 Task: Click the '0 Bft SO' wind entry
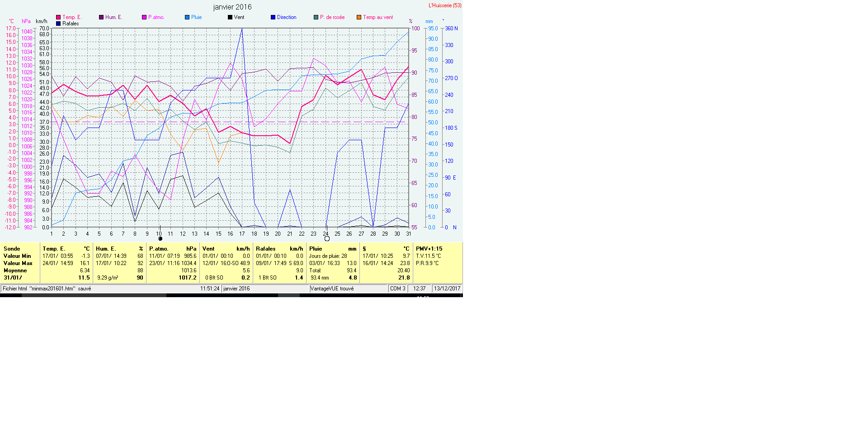(x=214, y=278)
